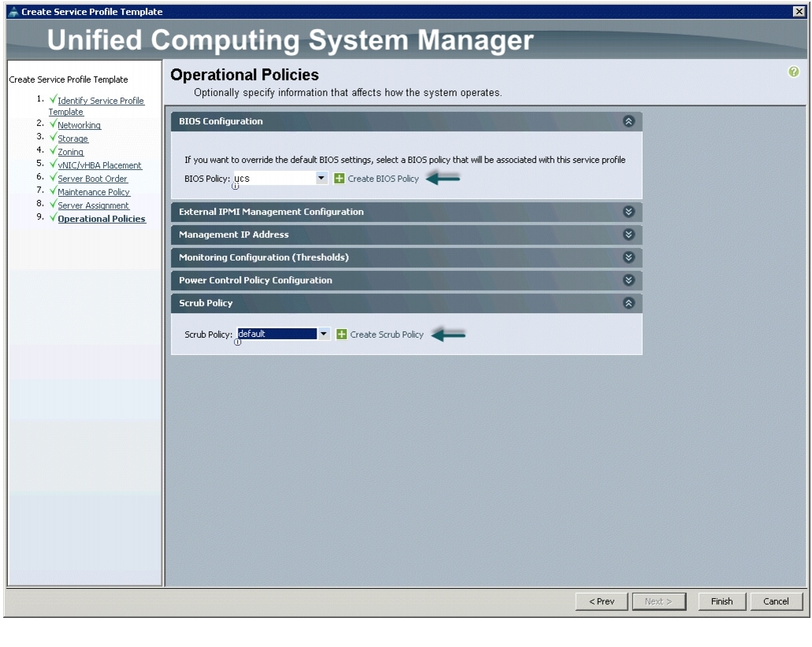This screenshot has height=647, width=812.
Task: Expand Power Control Policy Configuration section
Action: point(628,280)
